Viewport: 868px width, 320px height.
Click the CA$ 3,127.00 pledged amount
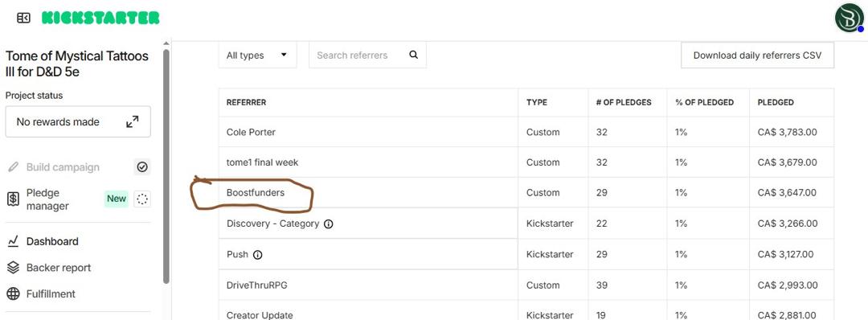[785, 254]
